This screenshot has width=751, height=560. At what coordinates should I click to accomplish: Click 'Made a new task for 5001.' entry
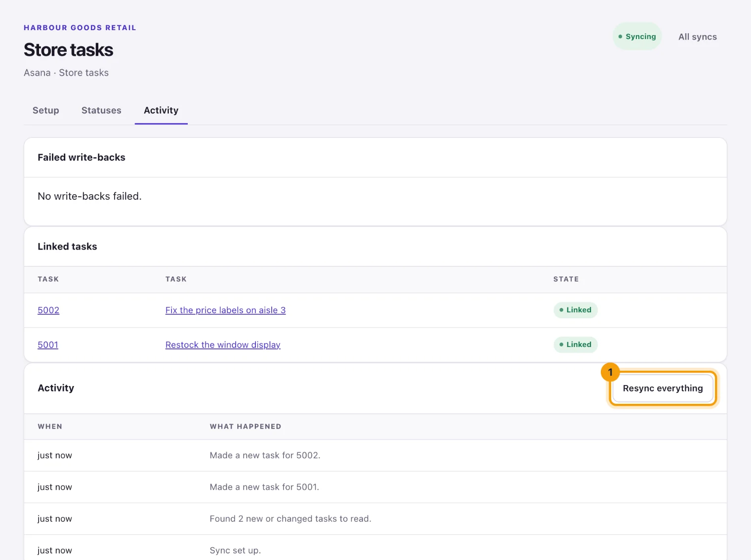pos(264,487)
